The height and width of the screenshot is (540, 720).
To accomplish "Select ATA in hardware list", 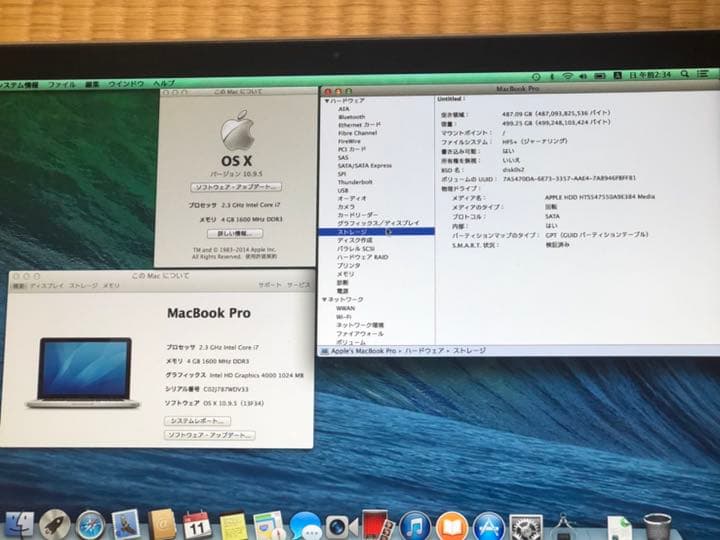I will [x=343, y=109].
